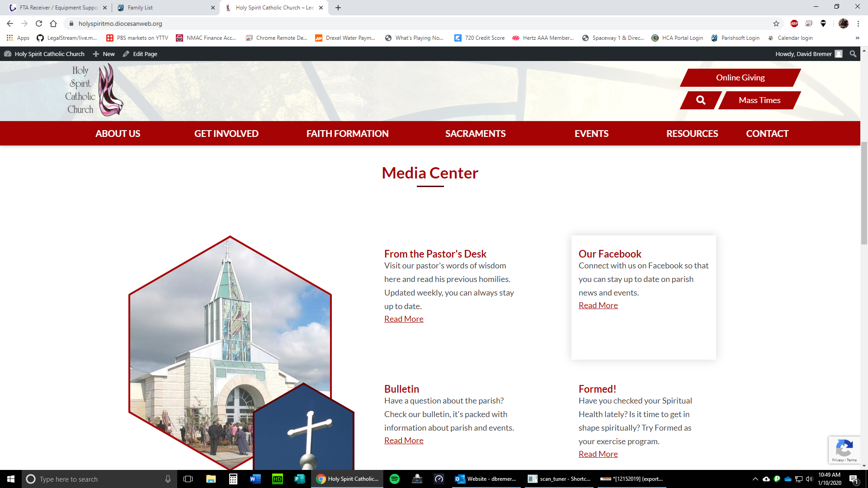The width and height of the screenshot is (868, 488).
Task: Click the Online Giving button
Action: (x=740, y=78)
